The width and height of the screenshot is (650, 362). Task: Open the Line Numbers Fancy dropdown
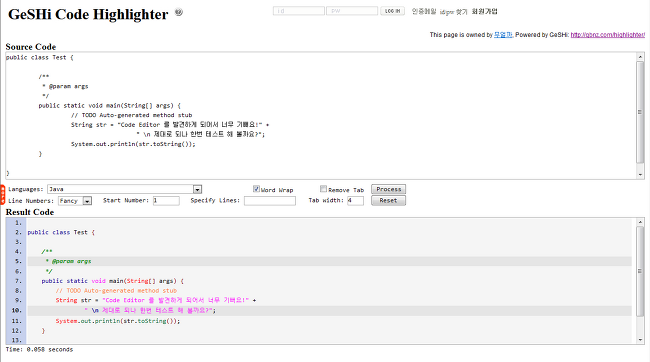pos(75,201)
